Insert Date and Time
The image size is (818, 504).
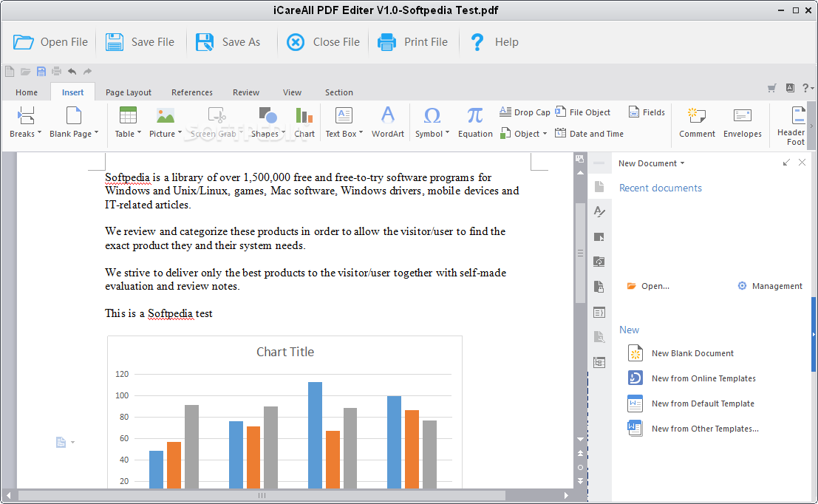tap(589, 134)
